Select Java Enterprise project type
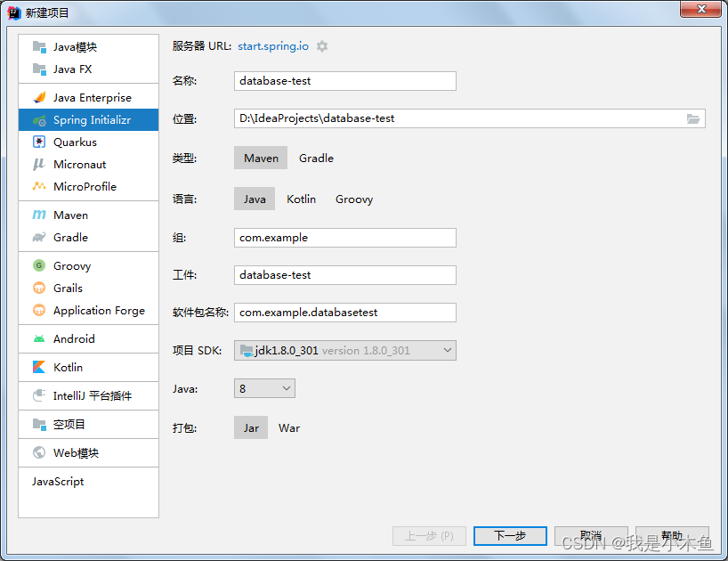Screen dimensions: 728x561 [89, 98]
